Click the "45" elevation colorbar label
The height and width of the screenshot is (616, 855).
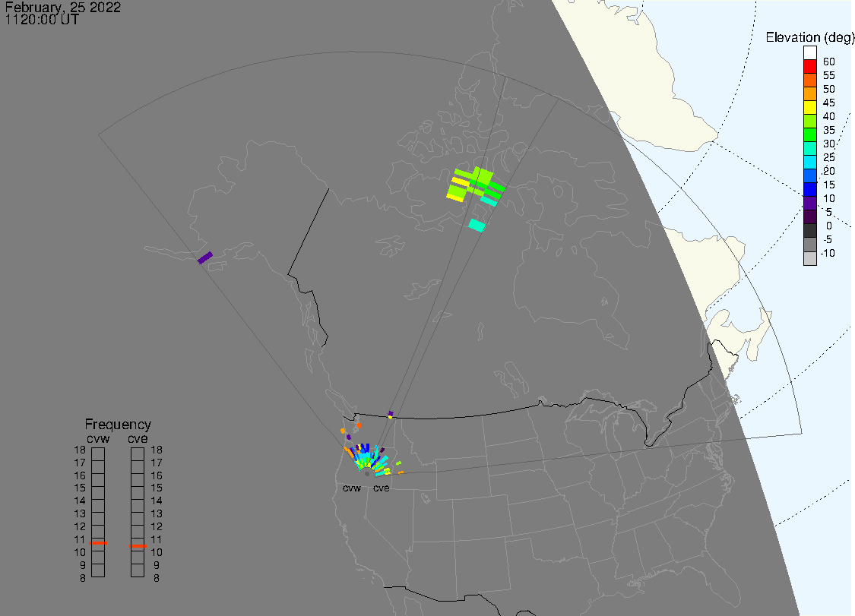[x=829, y=103]
